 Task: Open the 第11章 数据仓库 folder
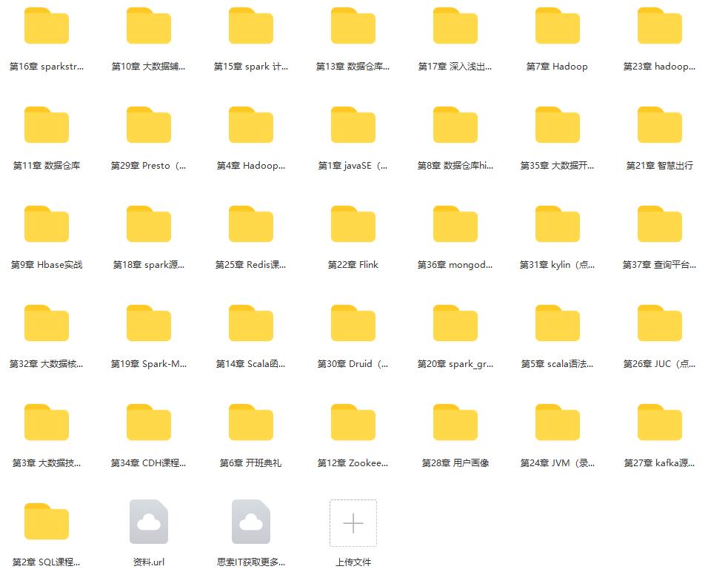(47, 126)
